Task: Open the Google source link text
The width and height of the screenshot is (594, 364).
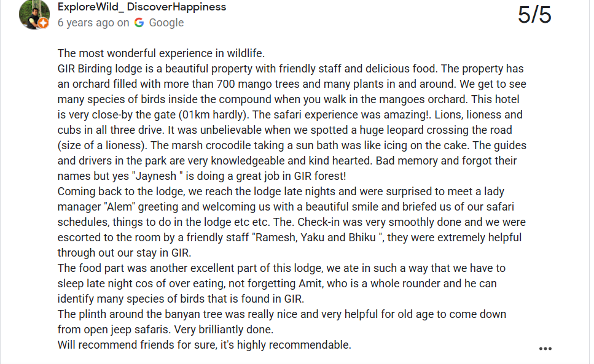Action: pyautogui.click(x=166, y=23)
